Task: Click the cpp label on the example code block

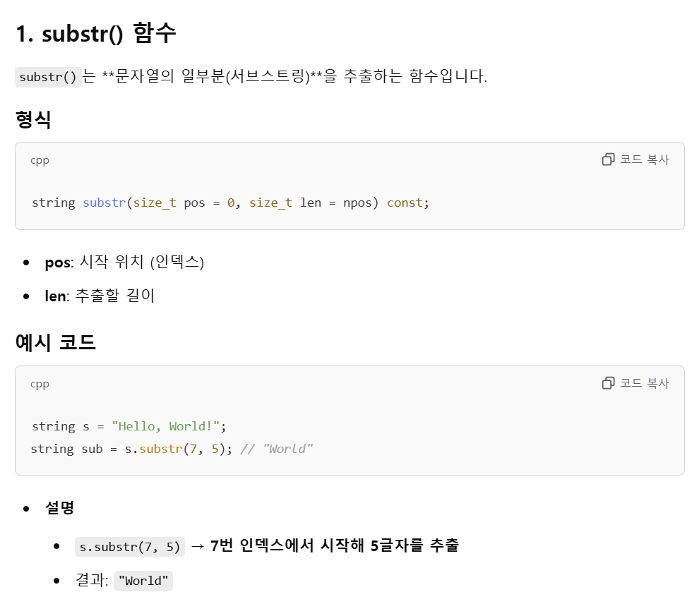Action: pyautogui.click(x=40, y=384)
